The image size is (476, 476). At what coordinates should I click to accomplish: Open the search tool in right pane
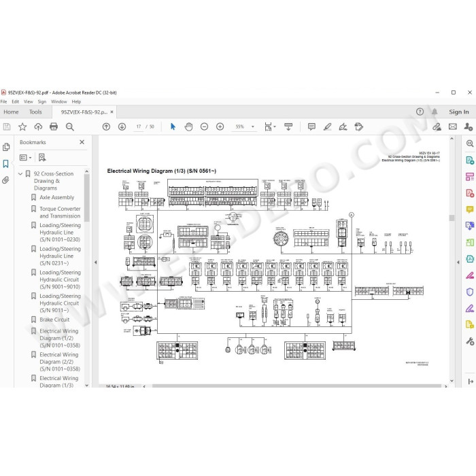tap(470, 143)
